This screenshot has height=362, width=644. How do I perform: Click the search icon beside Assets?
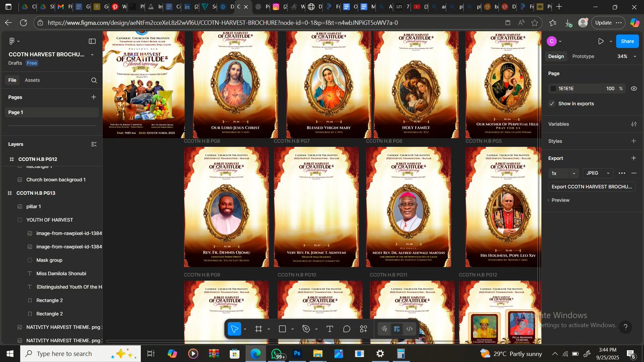click(94, 80)
